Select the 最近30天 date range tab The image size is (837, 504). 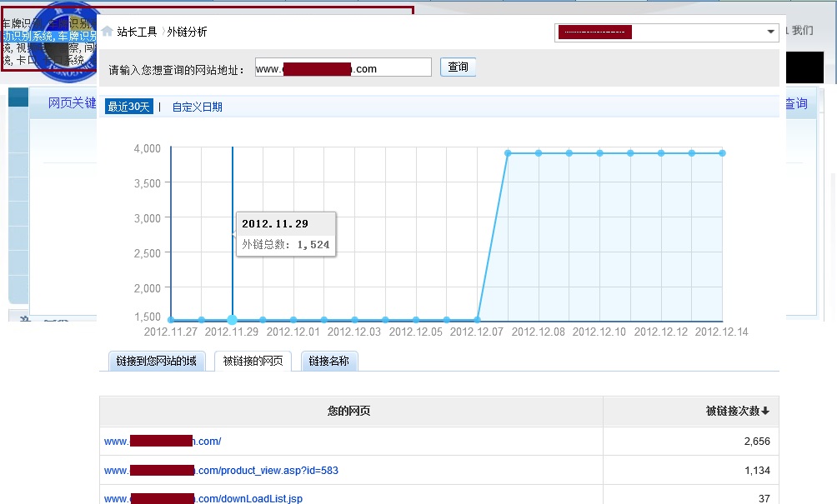pyautogui.click(x=129, y=107)
